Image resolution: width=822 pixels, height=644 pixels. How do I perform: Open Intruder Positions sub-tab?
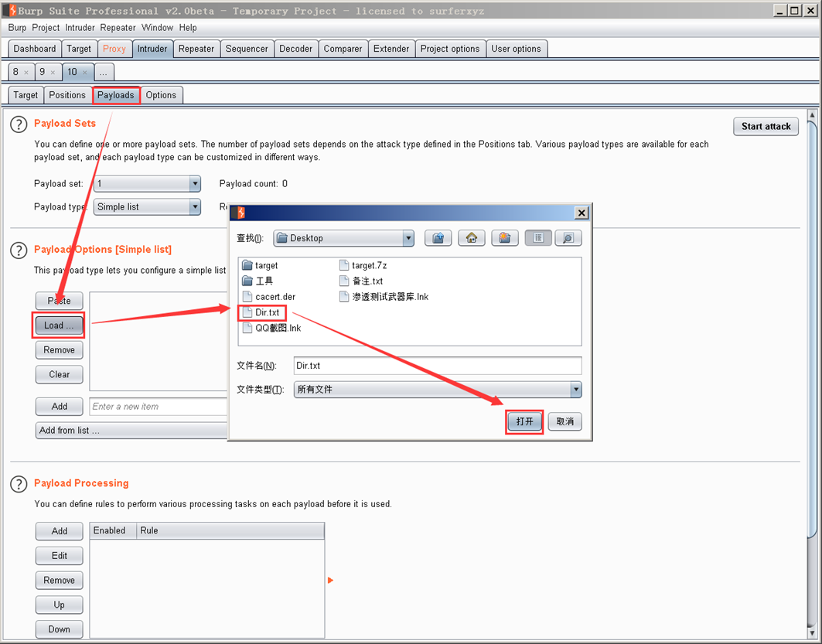coord(67,95)
